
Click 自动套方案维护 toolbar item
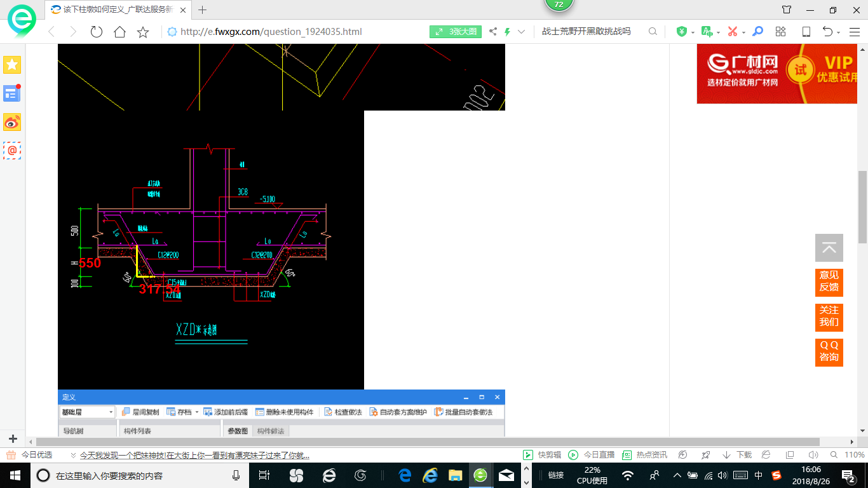pyautogui.click(x=398, y=412)
